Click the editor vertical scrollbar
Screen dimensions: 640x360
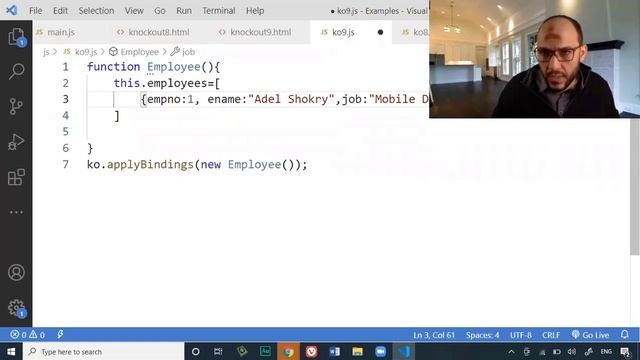pyautogui.click(x=635, y=188)
